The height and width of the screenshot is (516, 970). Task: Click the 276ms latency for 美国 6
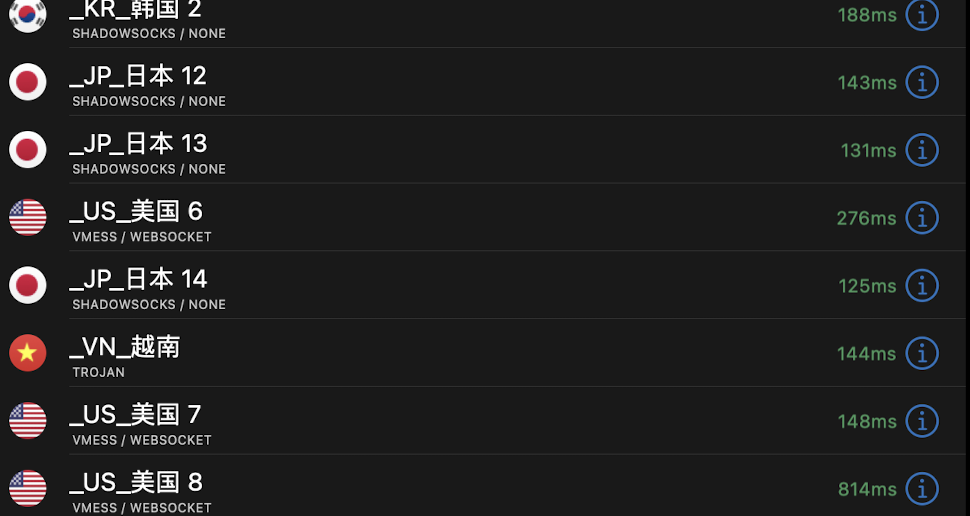(x=866, y=218)
